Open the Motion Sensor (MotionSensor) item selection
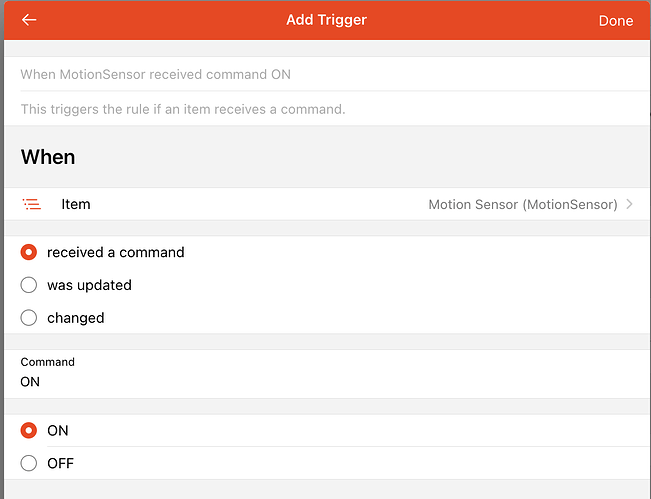The width and height of the screenshot is (651, 499). (x=522, y=204)
